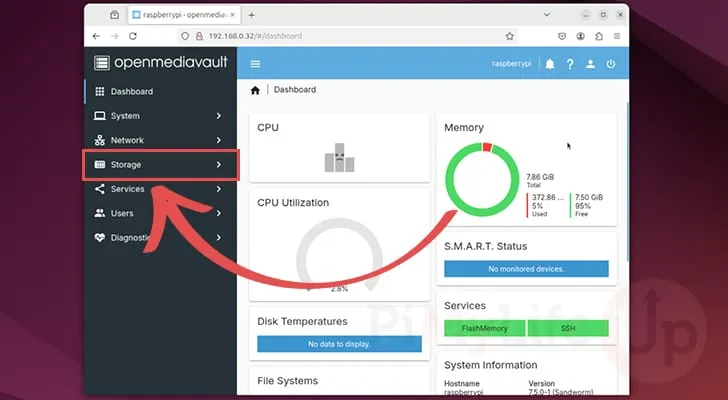Click the System laptop icon
Viewport: 728px width, 400px height.
coord(100,116)
